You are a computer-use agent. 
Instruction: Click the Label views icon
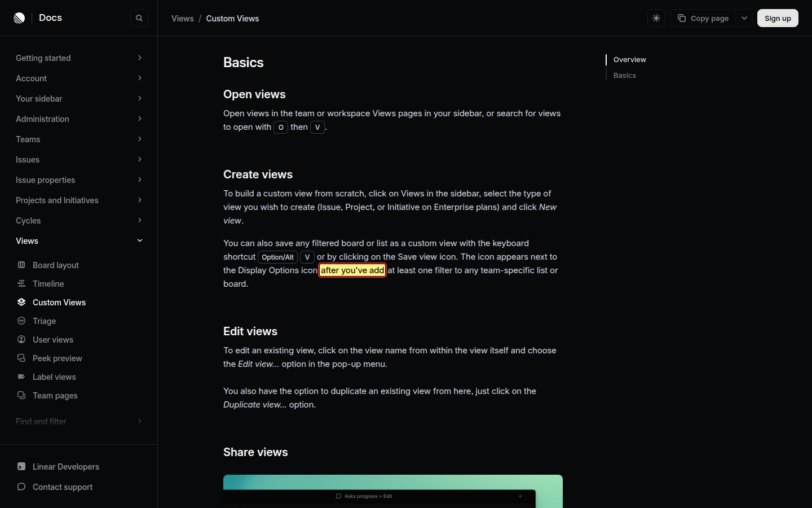pos(21,376)
